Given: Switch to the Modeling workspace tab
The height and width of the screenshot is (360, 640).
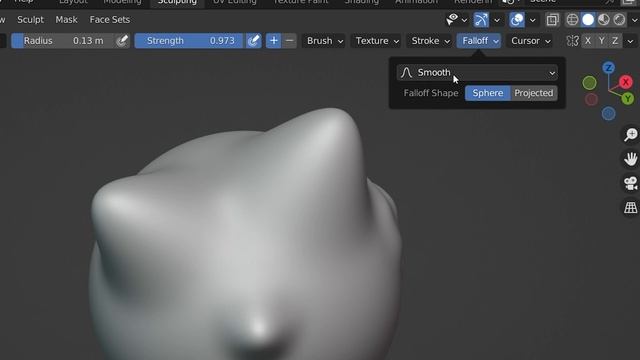Looking at the screenshot, I should (122, 2).
